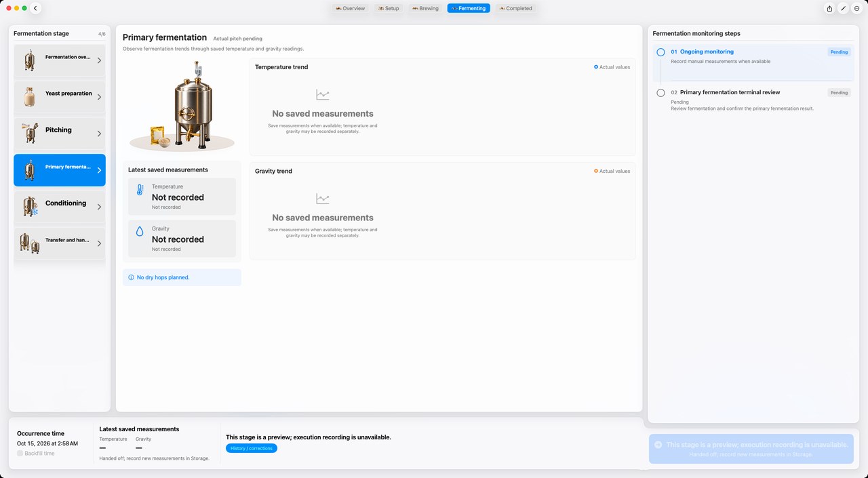Switch to the Overview tab
868x478 pixels.
[351, 8]
